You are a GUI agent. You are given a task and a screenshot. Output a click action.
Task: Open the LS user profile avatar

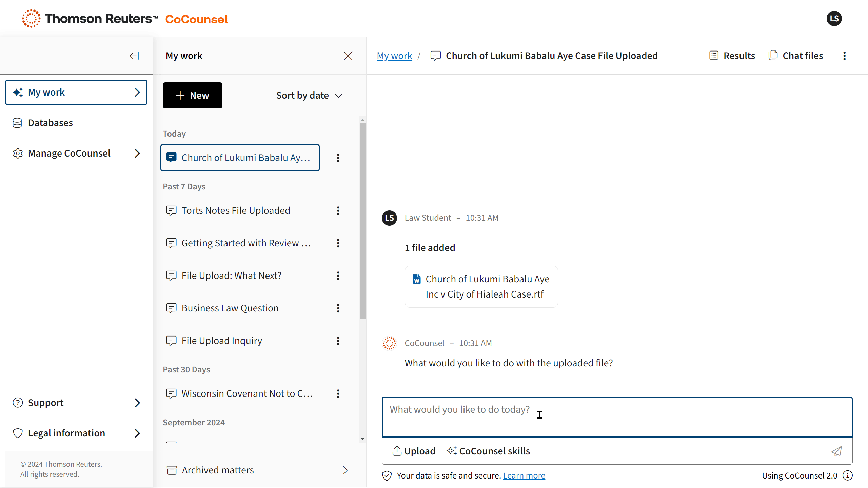tap(834, 19)
